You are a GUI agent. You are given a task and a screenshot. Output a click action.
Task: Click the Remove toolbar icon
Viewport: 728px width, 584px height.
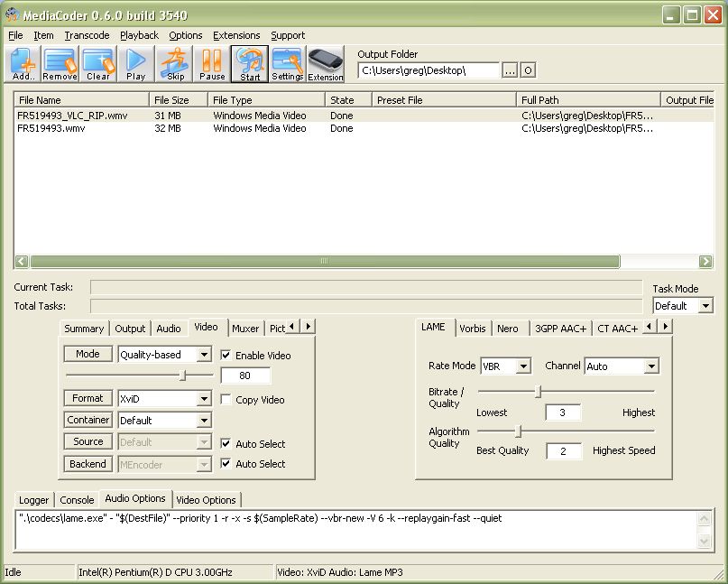click(x=60, y=64)
